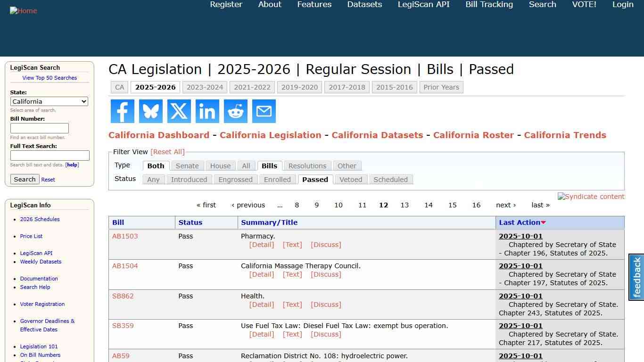Filter bills by Vetoed status
This screenshot has width=644, height=362.
click(351, 180)
